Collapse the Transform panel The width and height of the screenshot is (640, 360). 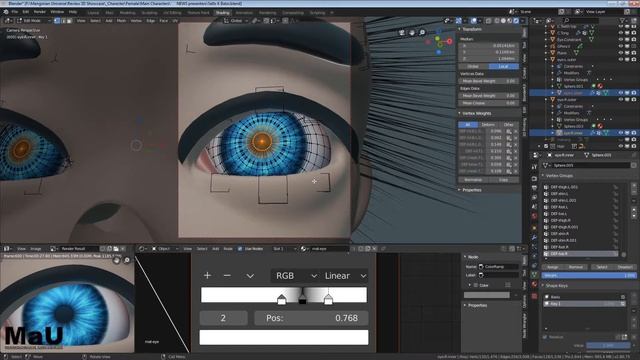pyautogui.click(x=471, y=29)
